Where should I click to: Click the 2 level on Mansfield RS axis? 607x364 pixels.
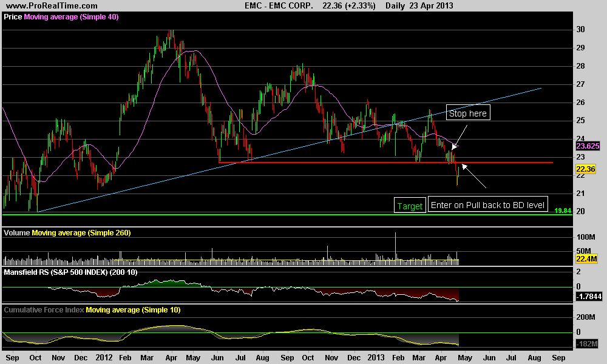[578, 272]
